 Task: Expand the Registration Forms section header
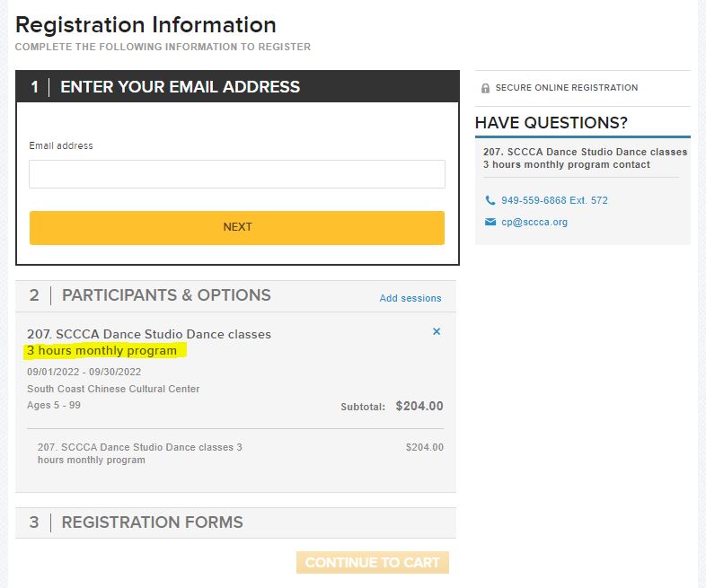(x=152, y=522)
